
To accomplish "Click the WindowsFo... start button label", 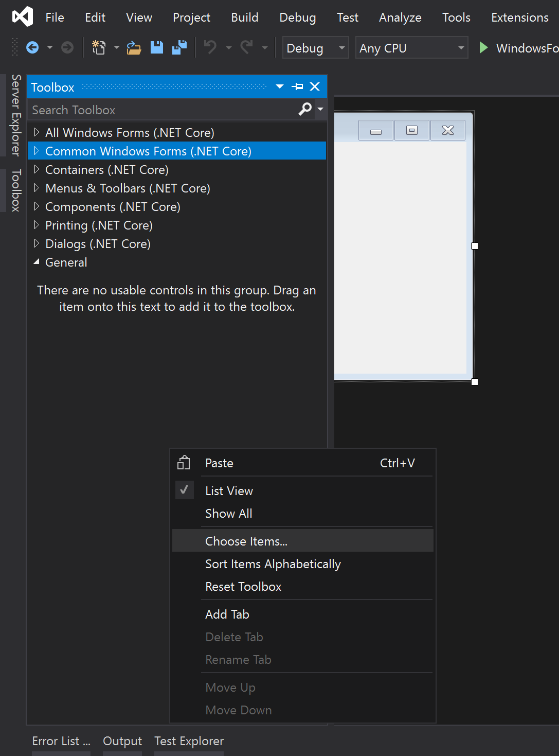I will 527,48.
